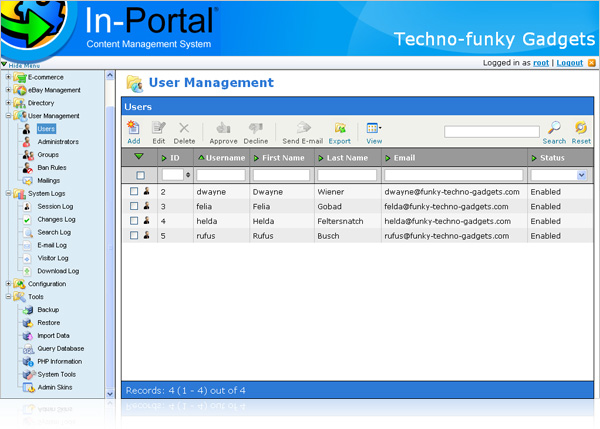This screenshot has width=600, height=429.
Task: Click the user icon in dwayne's row
Action: (147, 191)
